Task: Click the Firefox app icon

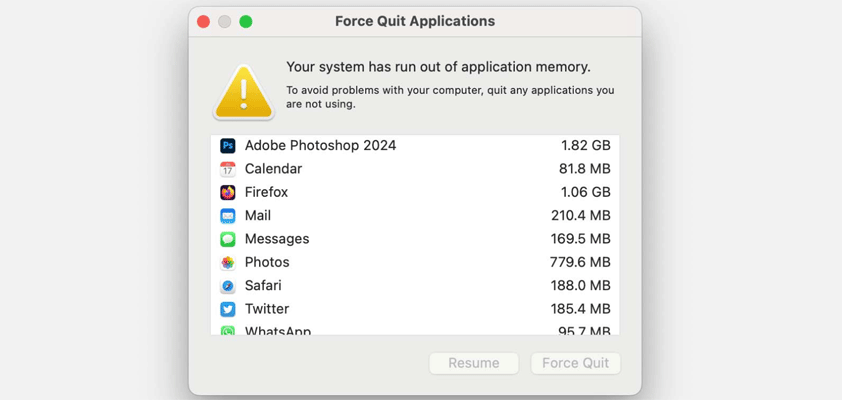Action: (x=228, y=192)
